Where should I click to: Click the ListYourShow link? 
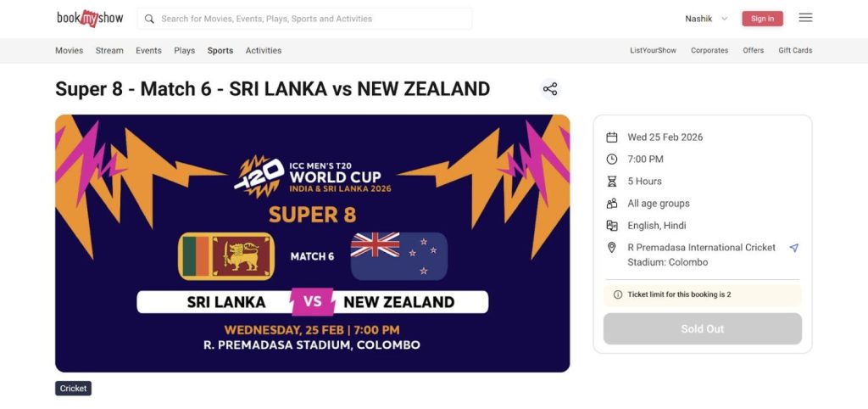pos(653,51)
